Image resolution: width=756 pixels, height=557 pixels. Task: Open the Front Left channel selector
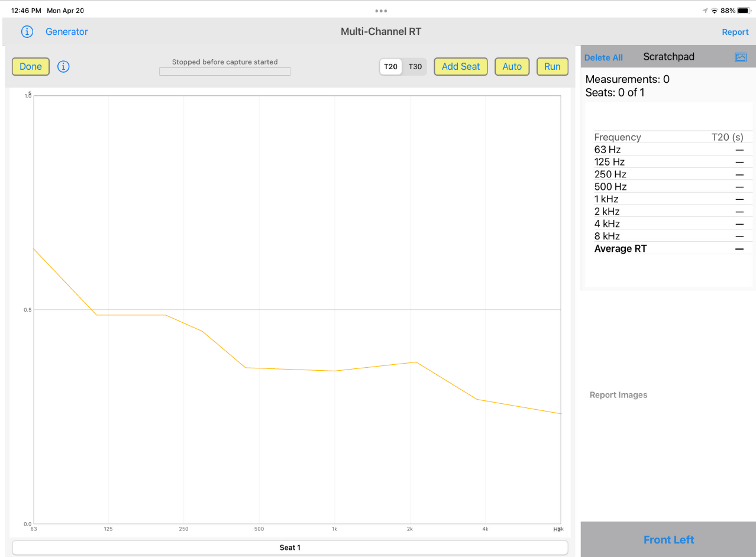point(668,539)
